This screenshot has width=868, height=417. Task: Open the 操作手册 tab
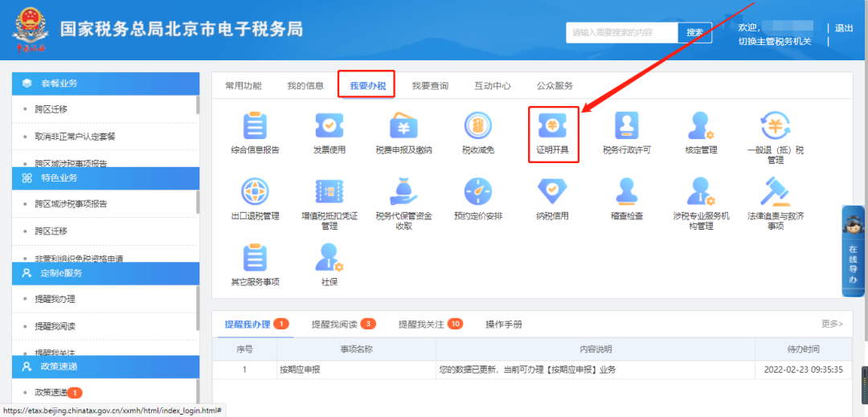tap(504, 324)
